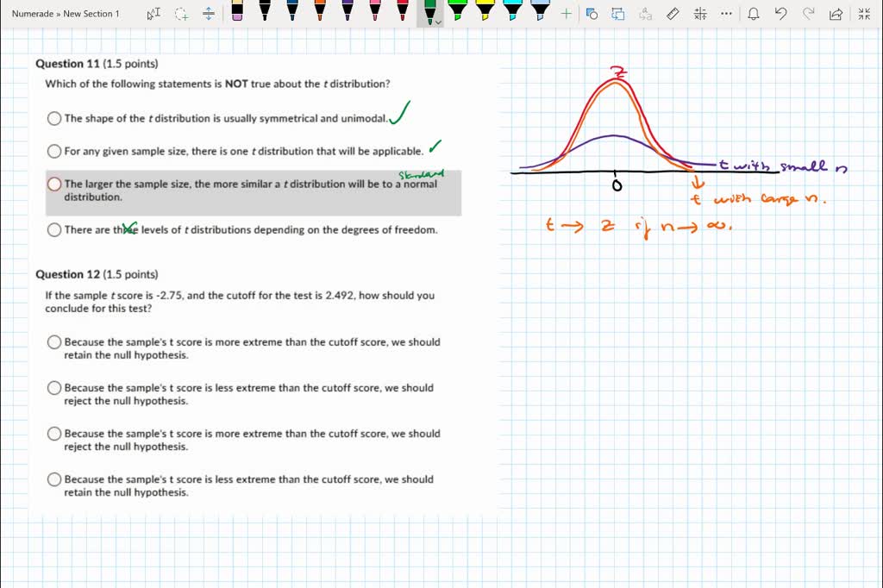The width and height of the screenshot is (883, 588).
Task: Choose the 'retain the null hypothesis' first option
Action: [x=53, y=341]
